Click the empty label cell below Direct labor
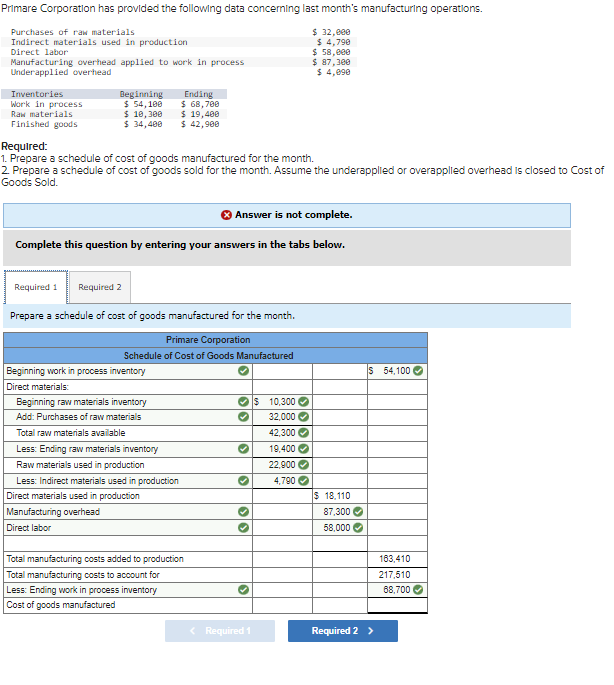Screen dimensions: 614x685 click(128, 543)
